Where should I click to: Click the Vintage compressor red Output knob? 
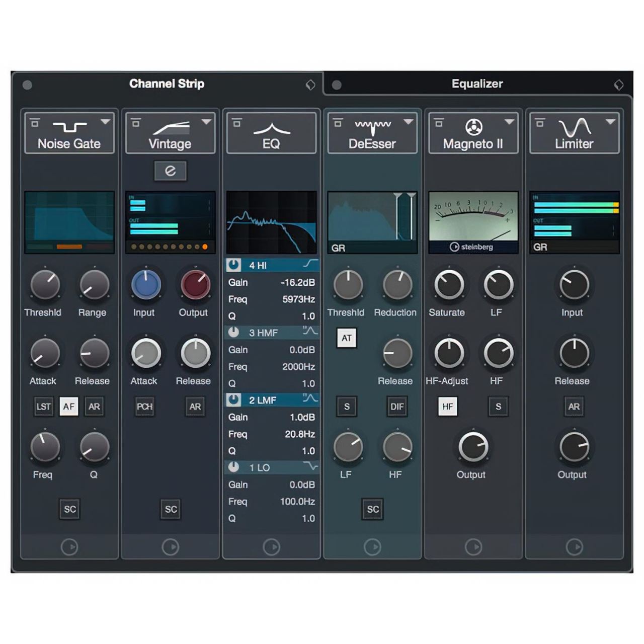(x=195, y=285)
